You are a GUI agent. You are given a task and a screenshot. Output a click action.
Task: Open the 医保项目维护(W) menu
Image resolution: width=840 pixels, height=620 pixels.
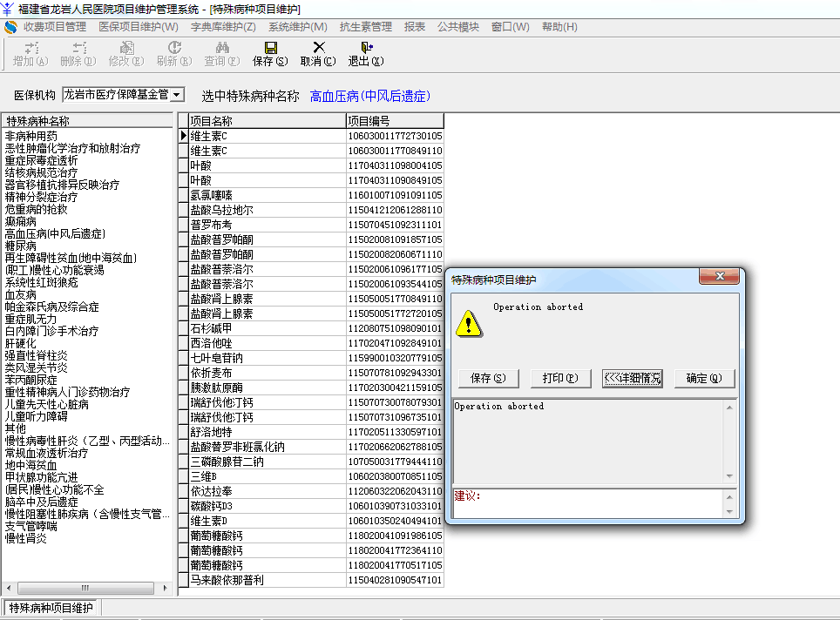139,27
